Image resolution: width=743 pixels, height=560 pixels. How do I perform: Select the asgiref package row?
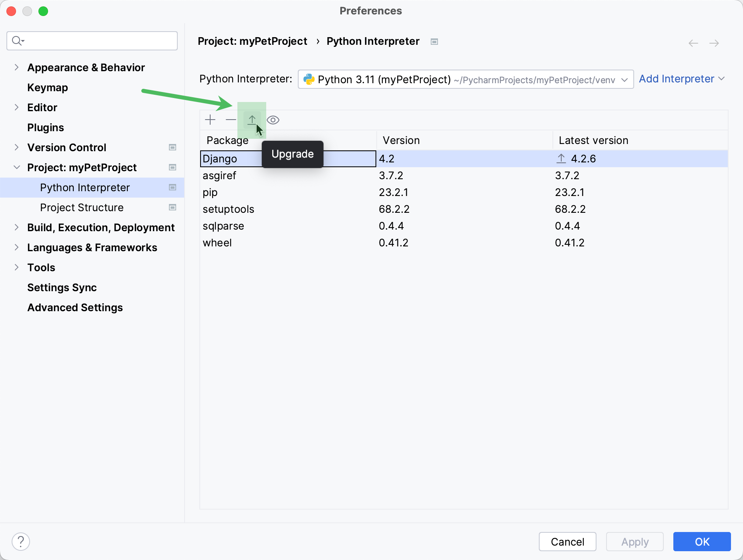click(x=219, y=175)
